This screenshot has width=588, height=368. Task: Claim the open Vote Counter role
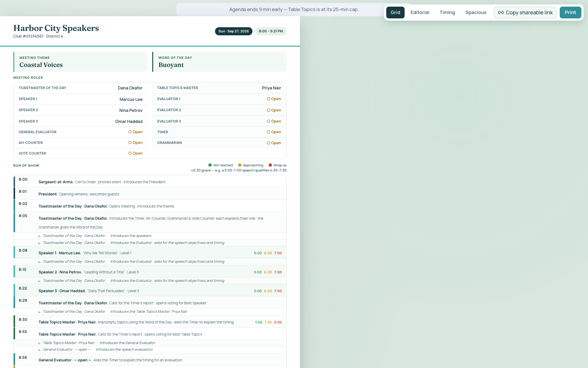[x=136, y=153]
